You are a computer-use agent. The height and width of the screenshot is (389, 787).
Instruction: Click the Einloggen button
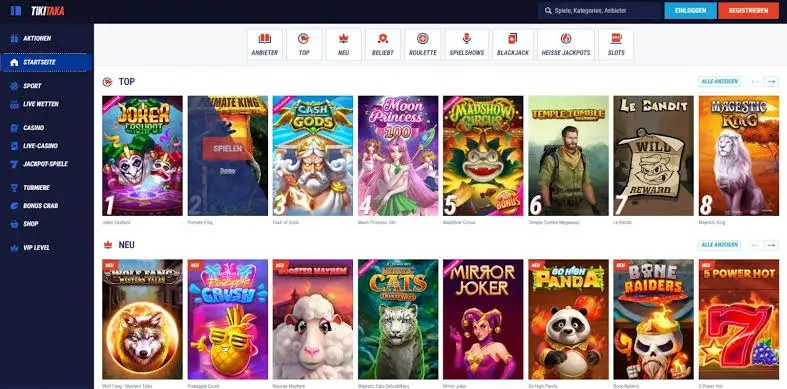click(690, 11)
